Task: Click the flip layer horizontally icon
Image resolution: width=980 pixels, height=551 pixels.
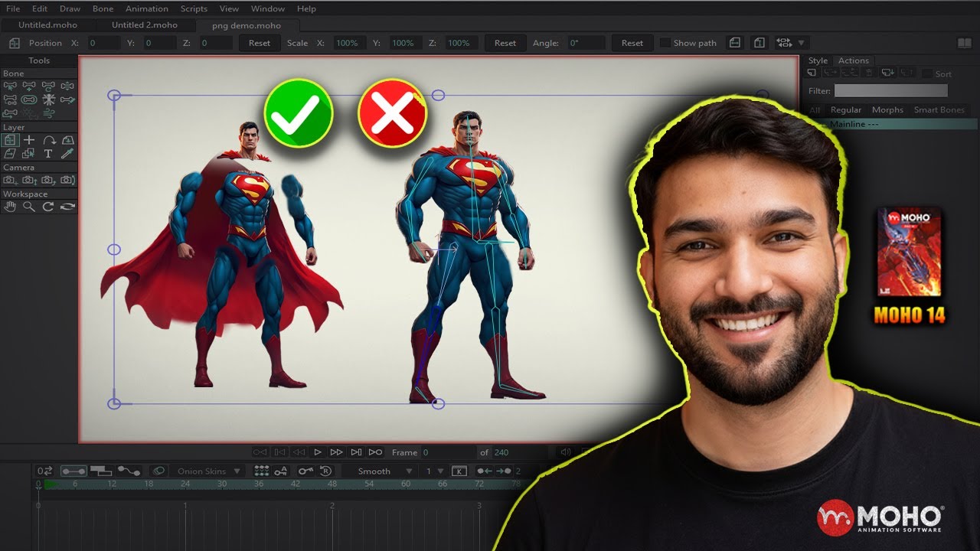Action: pyautogui.click(x=735, y=43)
